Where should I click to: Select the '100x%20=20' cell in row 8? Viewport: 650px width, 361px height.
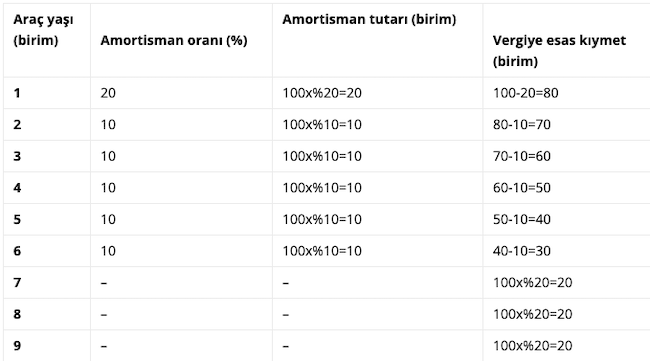point(532,314)
